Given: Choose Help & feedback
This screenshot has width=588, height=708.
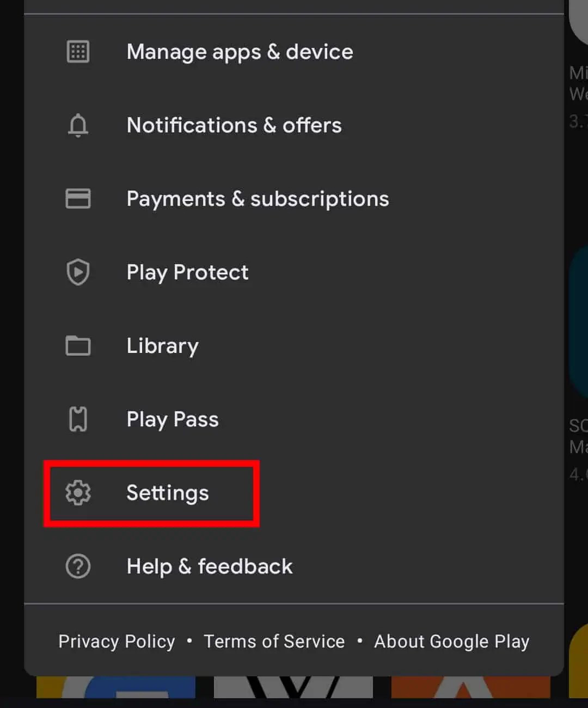Looking at the screenshot, I should point(209,566).
